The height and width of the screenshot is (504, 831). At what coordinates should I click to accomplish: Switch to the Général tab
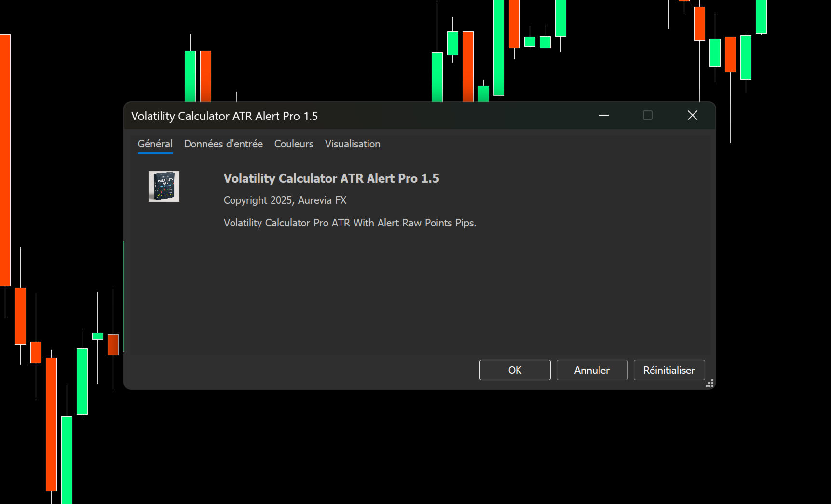click(x=155, y=144)
